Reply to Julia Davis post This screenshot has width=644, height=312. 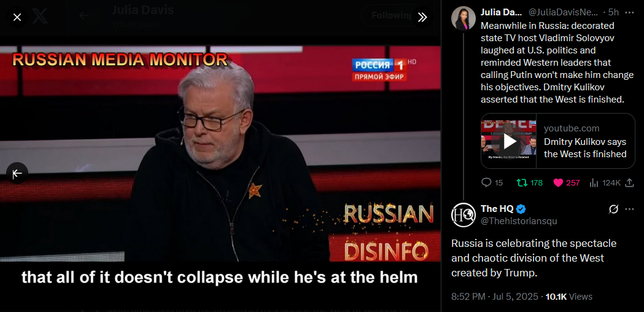pos(492,183)
